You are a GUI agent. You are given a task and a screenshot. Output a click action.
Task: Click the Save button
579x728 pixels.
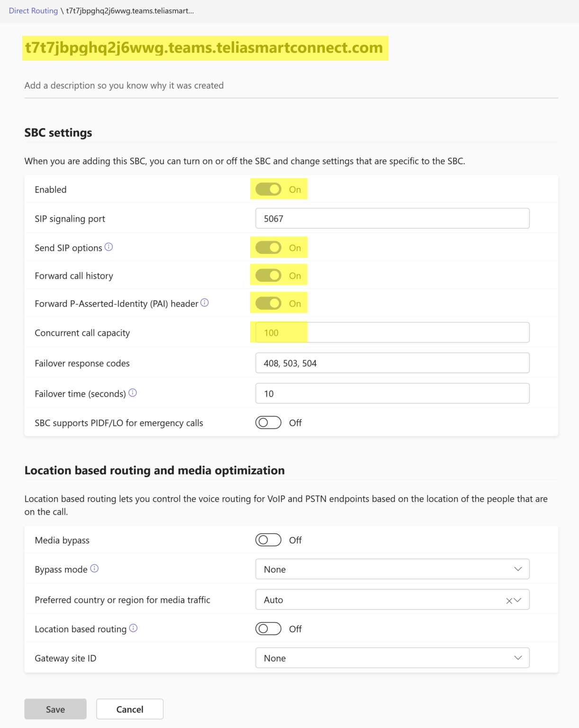click(x=55, y=709)
